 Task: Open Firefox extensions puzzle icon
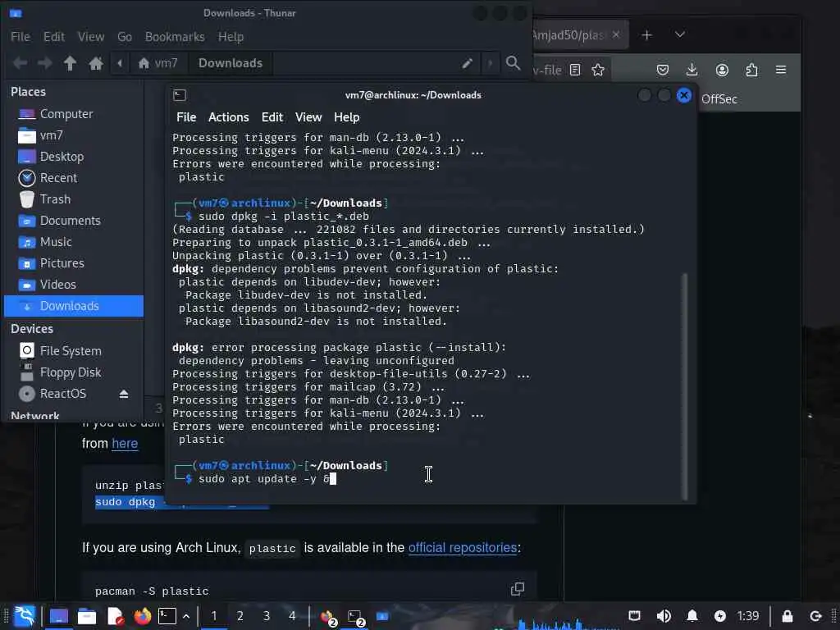click(x=751, y=71)
